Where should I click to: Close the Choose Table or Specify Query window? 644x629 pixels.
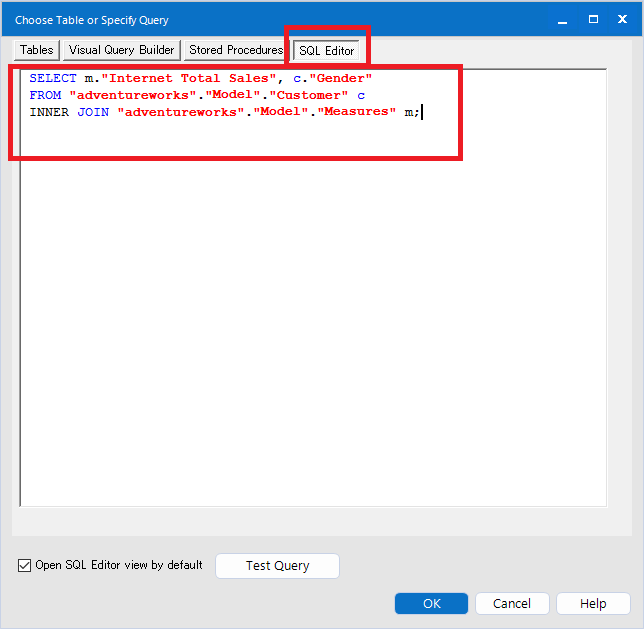[622, 19]
